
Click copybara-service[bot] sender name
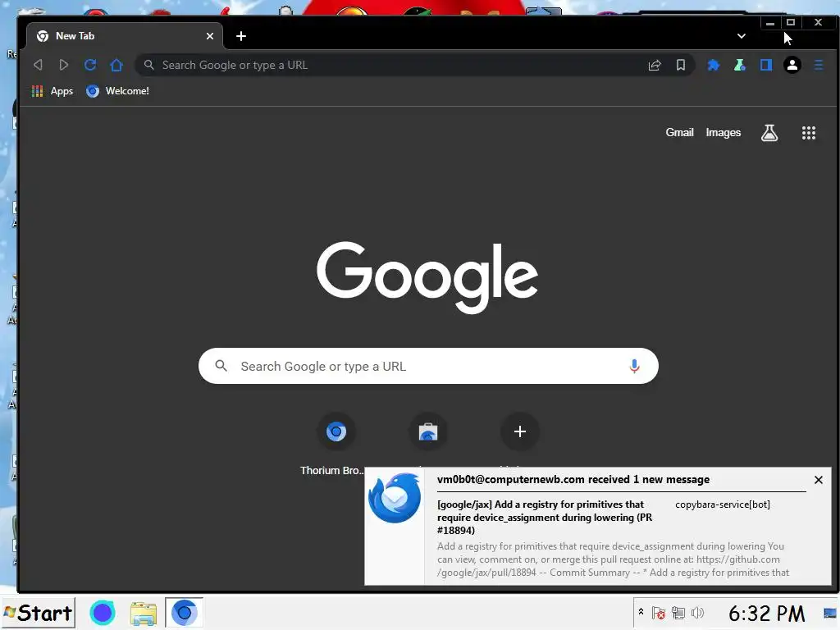[x=723, y=504]
